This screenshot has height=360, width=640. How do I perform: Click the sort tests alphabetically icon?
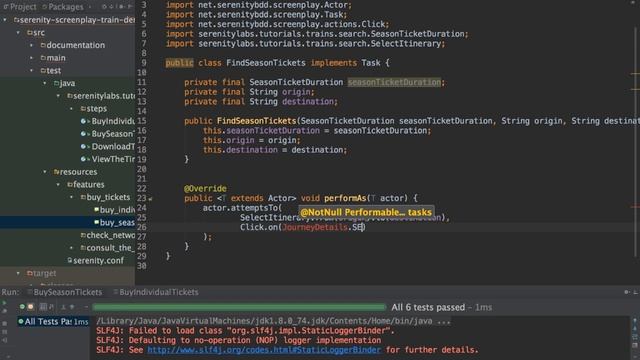coord(43,307)
